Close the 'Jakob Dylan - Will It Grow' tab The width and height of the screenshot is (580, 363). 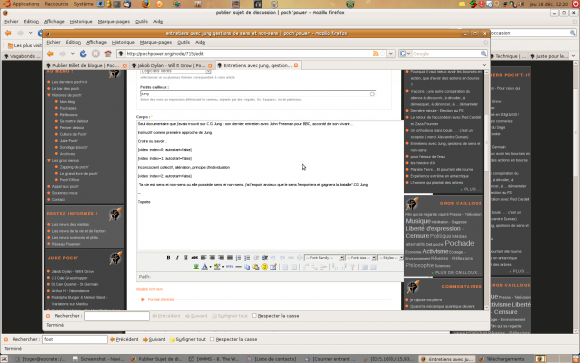[210, 65]
